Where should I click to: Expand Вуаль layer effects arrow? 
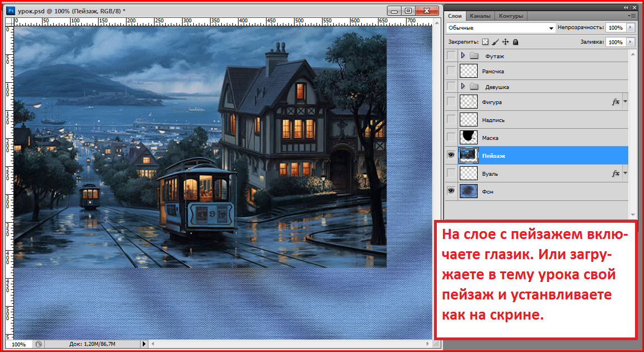pos(625,173)
